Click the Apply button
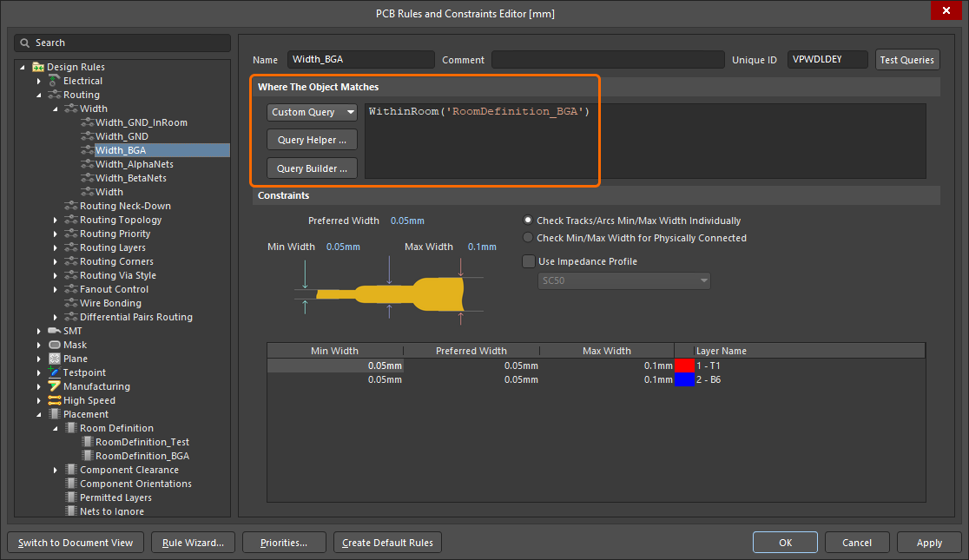The image size is (969, 560). pos(929,543)
